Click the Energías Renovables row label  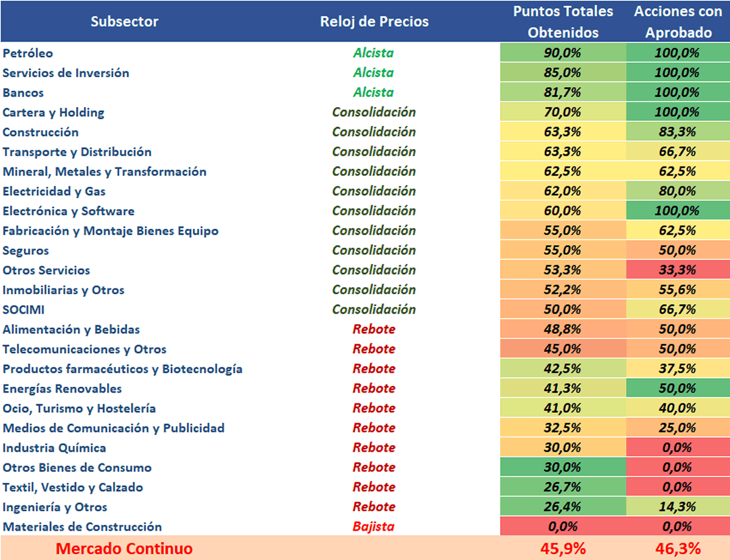[x=62, y=389]
